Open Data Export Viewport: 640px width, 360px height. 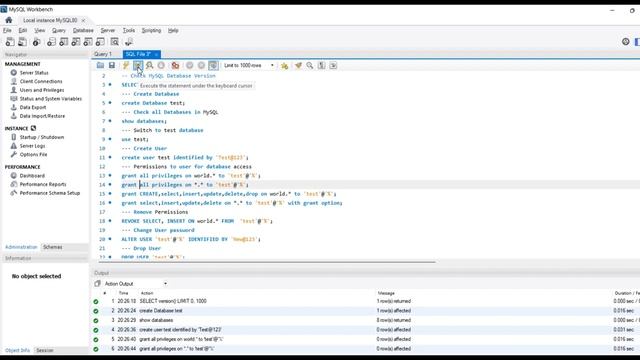click(33, 107)
